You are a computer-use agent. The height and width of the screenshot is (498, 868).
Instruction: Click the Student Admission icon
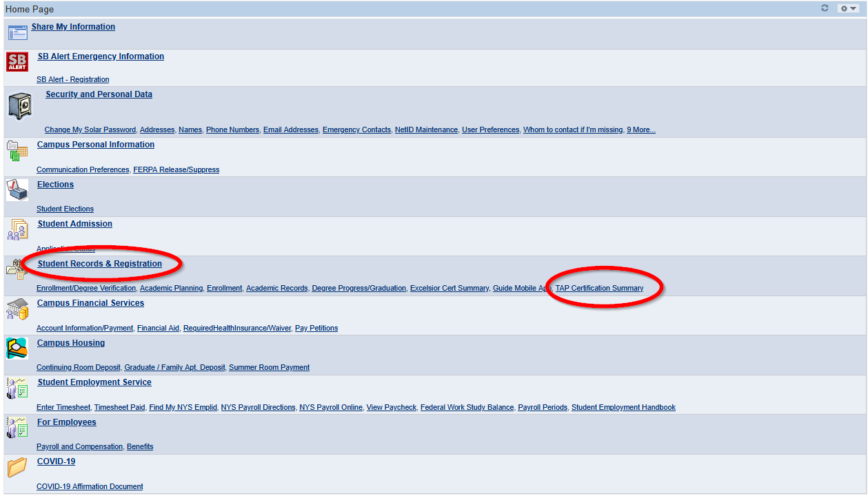pyautogui.click(x=17, y=229)
